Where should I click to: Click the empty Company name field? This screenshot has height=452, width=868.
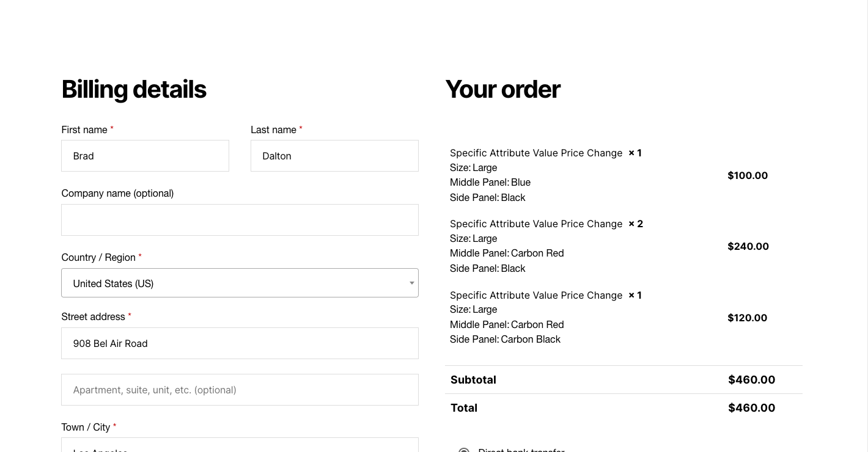tap(240, 220)
